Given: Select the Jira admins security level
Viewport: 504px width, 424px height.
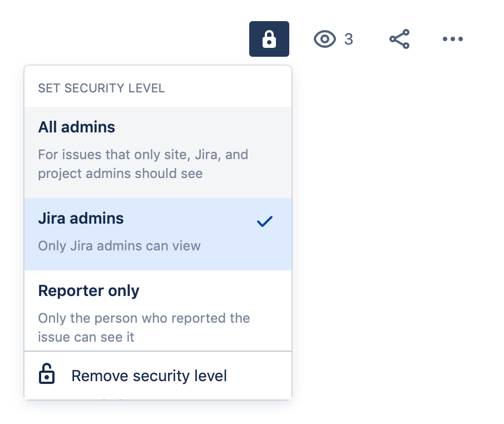Looking at the screenshot, I should coord(158,234).
